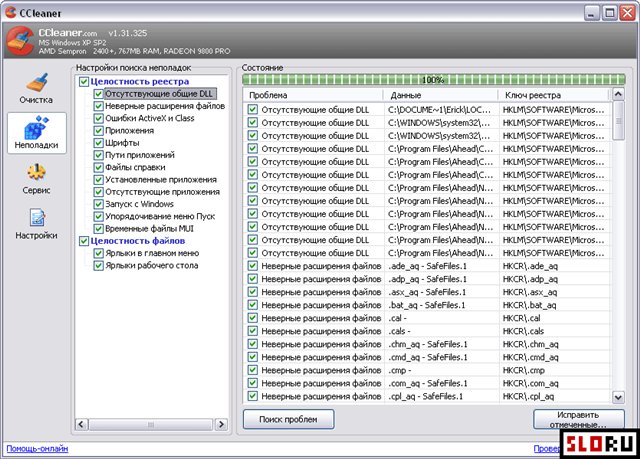Toggle Отсутствующие приложения checkbox
Viewport: 640px width, 459px height.
98,192
